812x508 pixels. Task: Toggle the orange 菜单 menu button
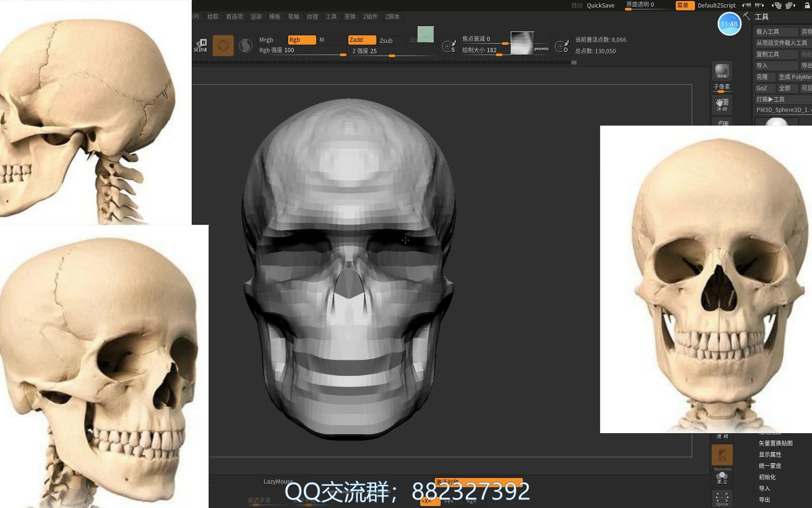(685, 5)
